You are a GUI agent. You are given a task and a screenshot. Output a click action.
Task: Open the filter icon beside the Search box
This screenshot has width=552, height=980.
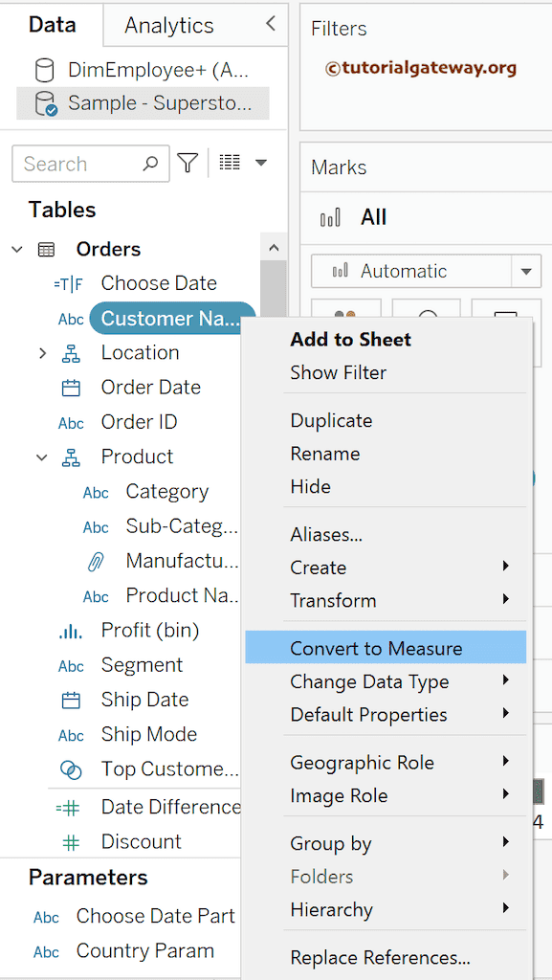tap(188, 164)
